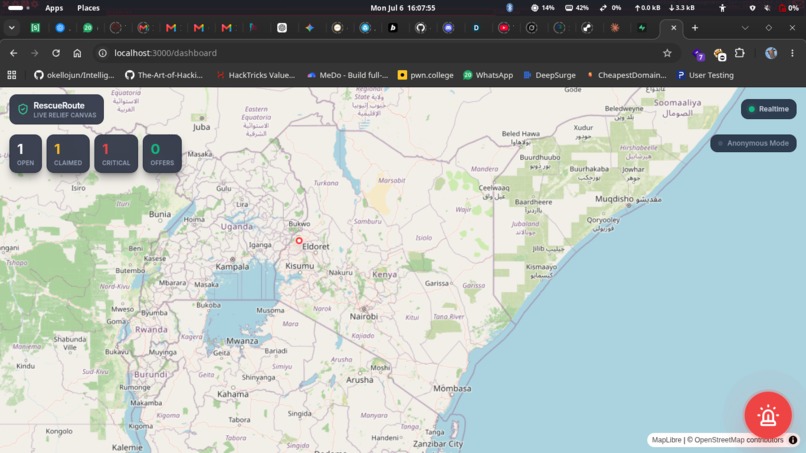Open the okellojun/Intellig... bookmark
Image resolution: width=806 pixels, height=453 pixels.
pos(75,75)
